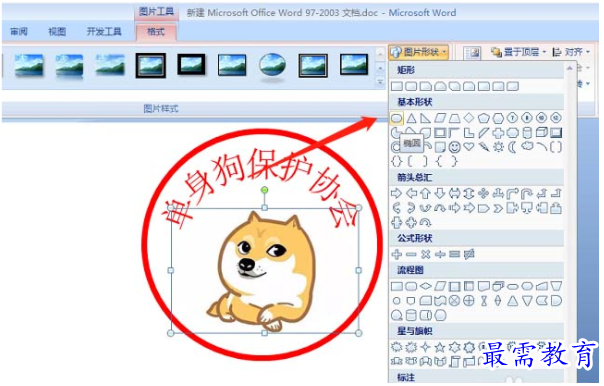The height and width of the screenshot is (386, 604).
Task: Select the 格式 tab
Action: (156, 32)
